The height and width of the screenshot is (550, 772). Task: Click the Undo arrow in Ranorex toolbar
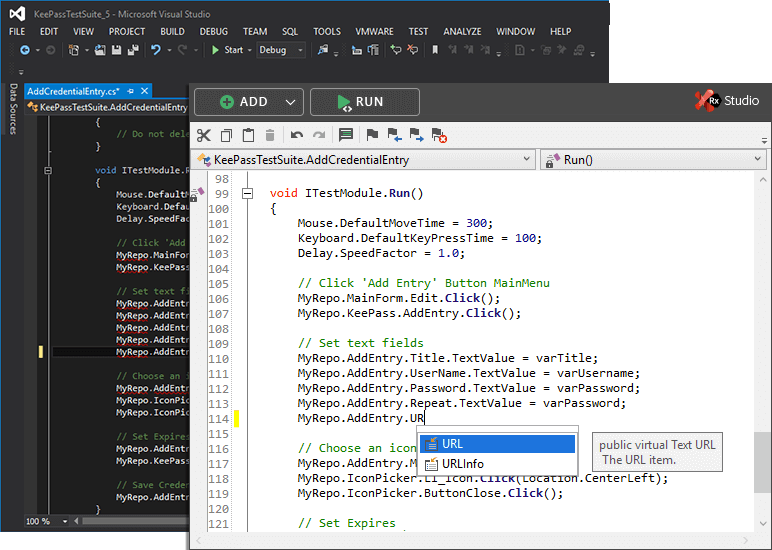coord(296,135)
